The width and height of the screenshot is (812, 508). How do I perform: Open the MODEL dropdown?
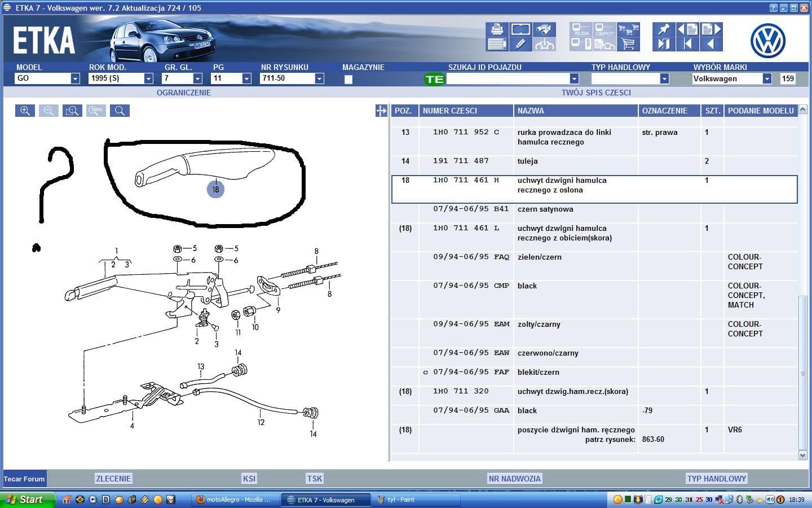[x=75, y=78]
